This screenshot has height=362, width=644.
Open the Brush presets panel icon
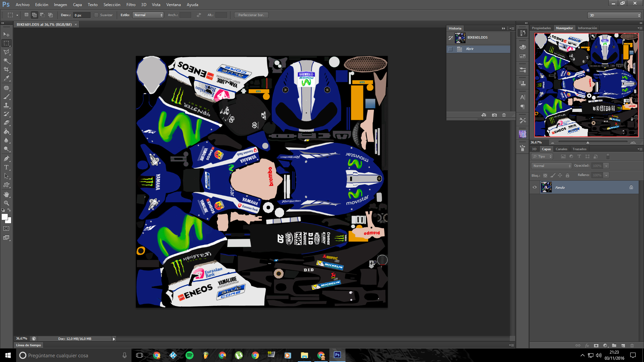tap(523, 148)
